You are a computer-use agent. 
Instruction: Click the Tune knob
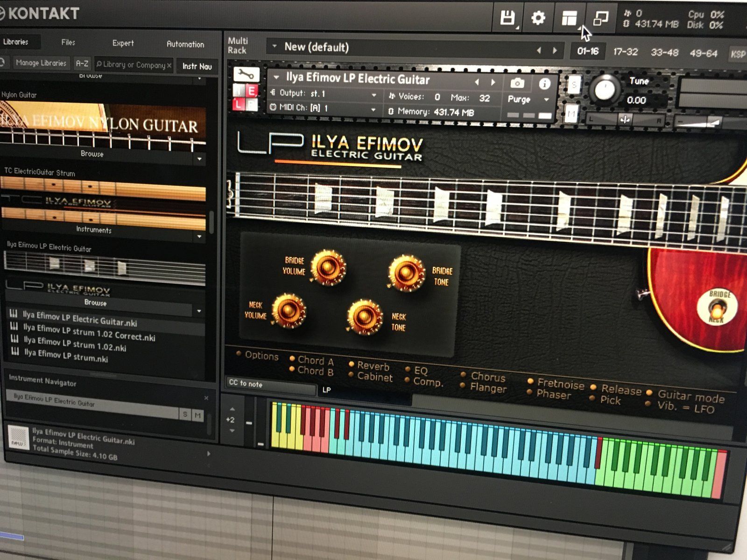click(604, 89)
